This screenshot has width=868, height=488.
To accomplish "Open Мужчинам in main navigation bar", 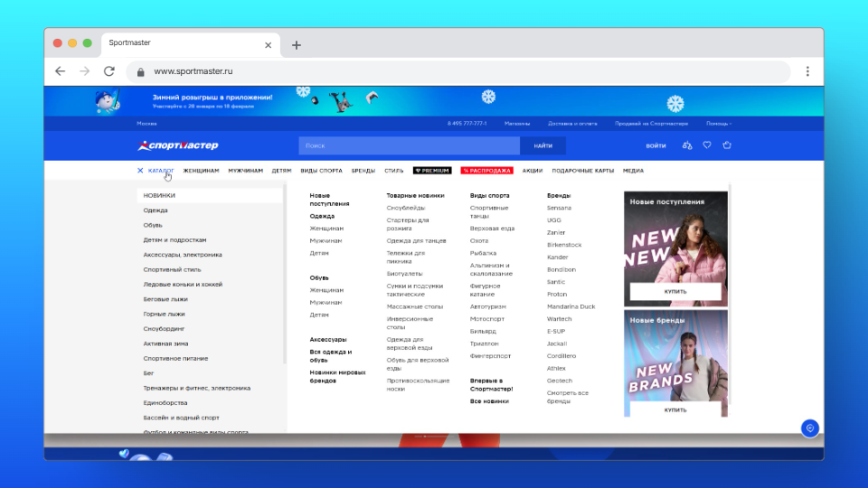I will [x=245, y=171].
